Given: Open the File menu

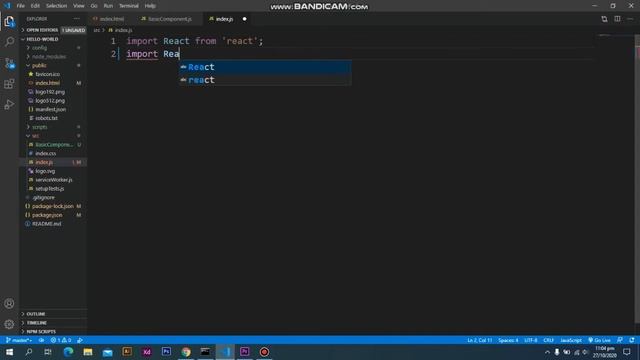Looking at the screenshot, I should [x=20, y=6].
